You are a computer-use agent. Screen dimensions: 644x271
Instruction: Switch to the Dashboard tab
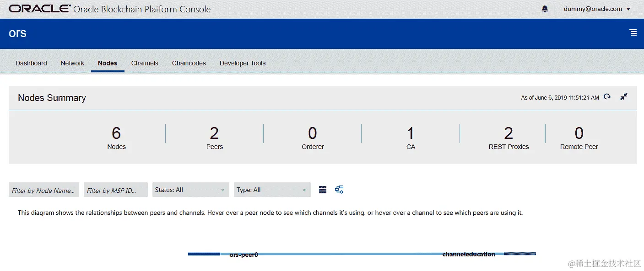[x=31, y=63]
